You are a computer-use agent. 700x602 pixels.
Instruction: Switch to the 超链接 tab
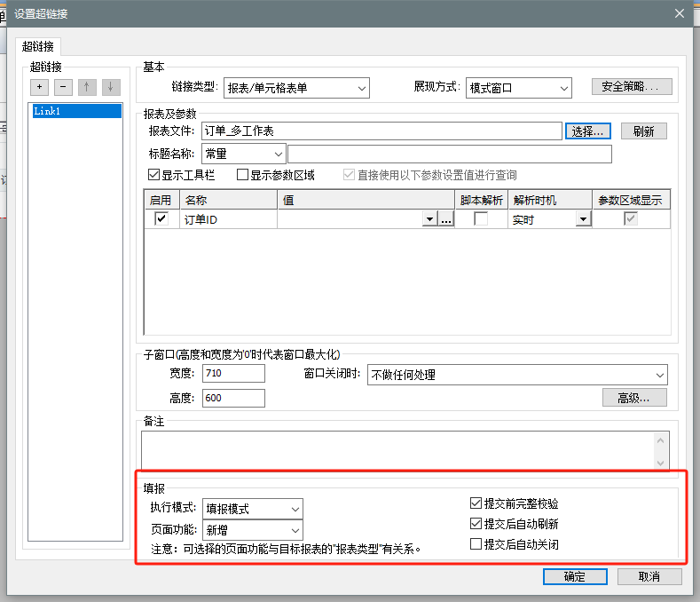click(x=38, y=46)
